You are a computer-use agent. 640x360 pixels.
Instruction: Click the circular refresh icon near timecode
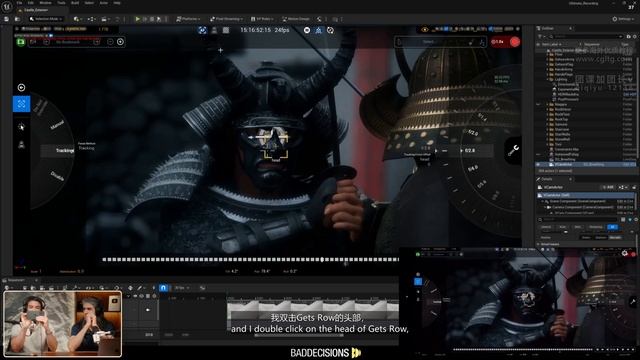[330, 30]
